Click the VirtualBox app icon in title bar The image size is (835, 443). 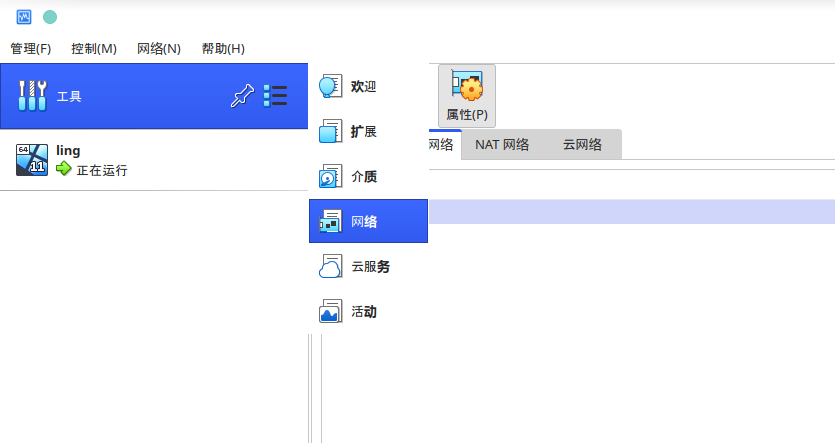point(23,17)
